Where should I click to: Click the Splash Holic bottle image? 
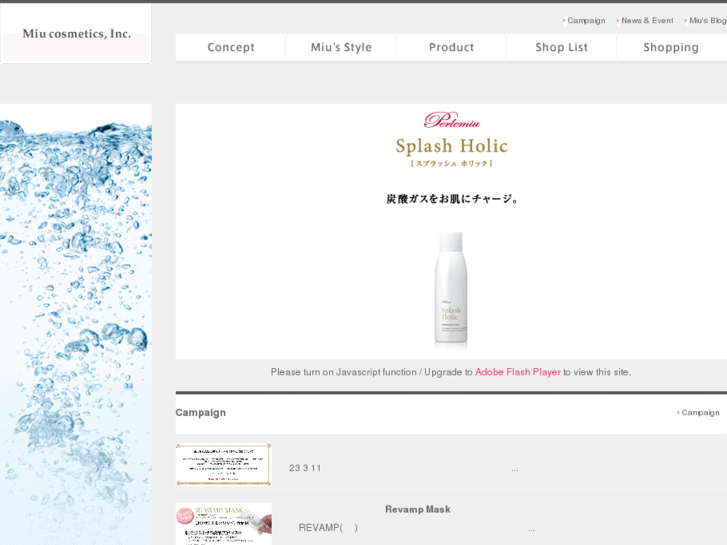click(451, 289)
